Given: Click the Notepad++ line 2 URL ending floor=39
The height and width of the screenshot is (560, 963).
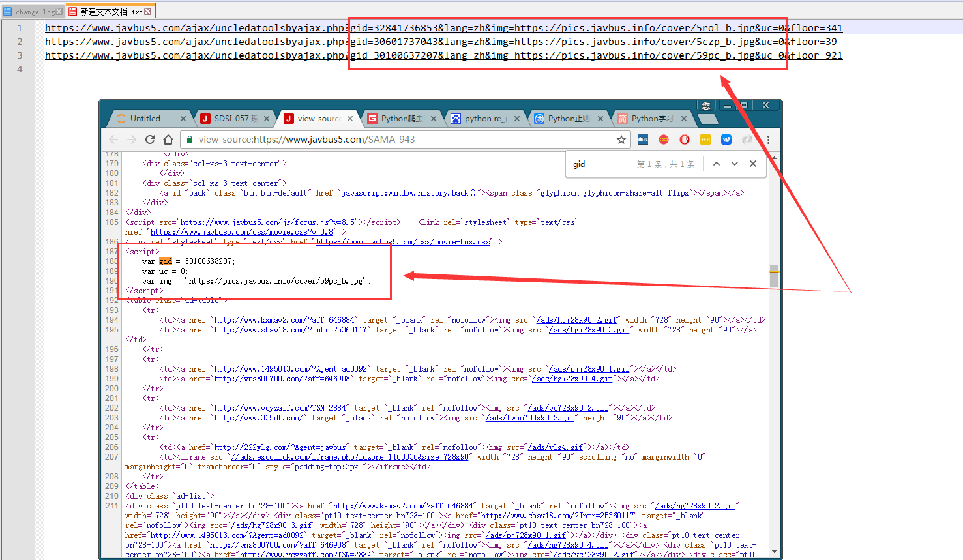Looking at the screenshot, I should click(x=441, y=42).
